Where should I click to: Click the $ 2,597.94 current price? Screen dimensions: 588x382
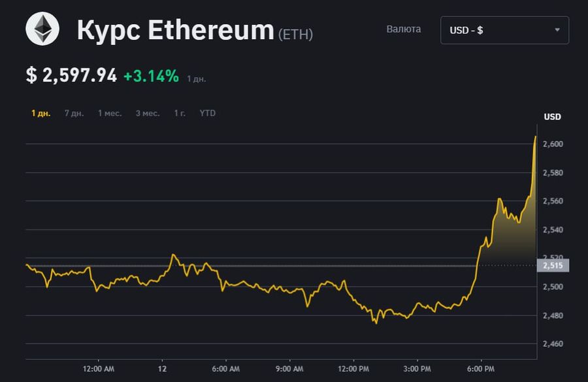pos(71,75)
